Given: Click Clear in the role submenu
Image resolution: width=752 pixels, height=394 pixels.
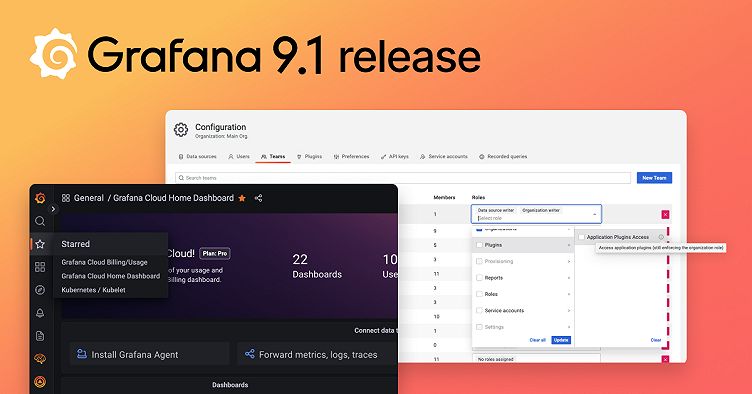Looking at the screenshot, I should pyautogui.click(x=656, y=340).
